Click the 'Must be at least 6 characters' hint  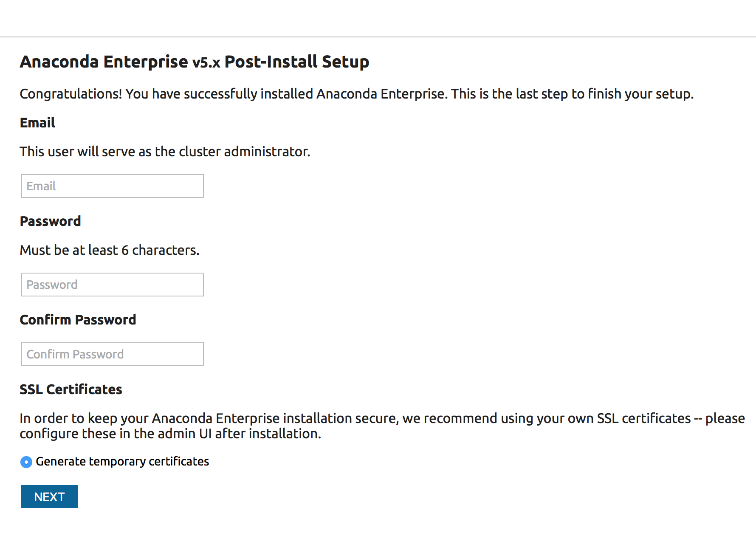(109, 250)
